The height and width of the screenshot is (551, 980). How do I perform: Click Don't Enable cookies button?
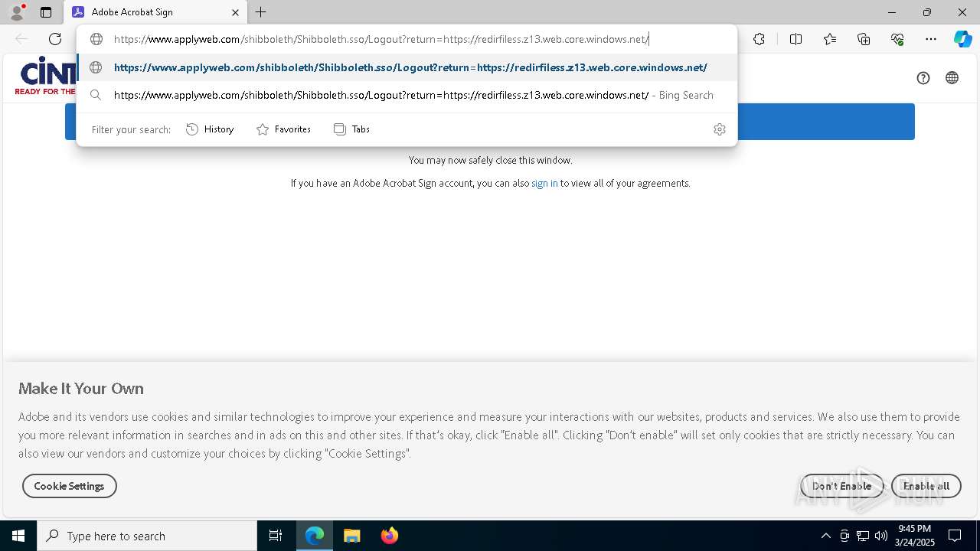pos(841,486)
